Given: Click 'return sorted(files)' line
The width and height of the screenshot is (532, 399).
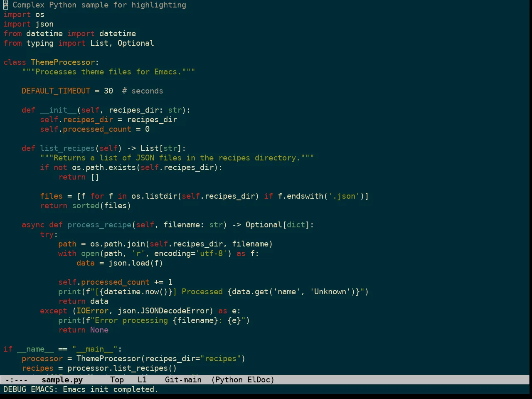Looking at the screenshot, I should point(86,206).
